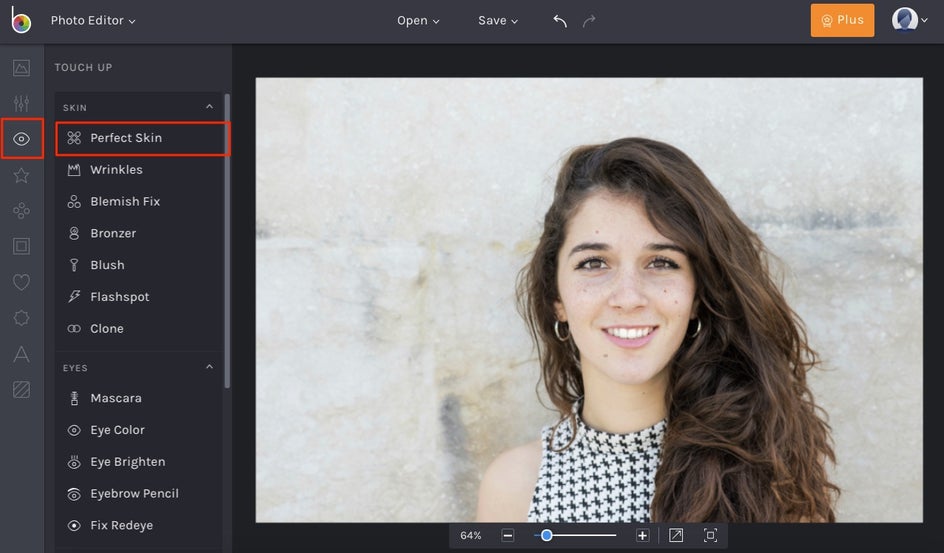Click the Eye Color label
The image size is (944, 553).
coord(117,430)
